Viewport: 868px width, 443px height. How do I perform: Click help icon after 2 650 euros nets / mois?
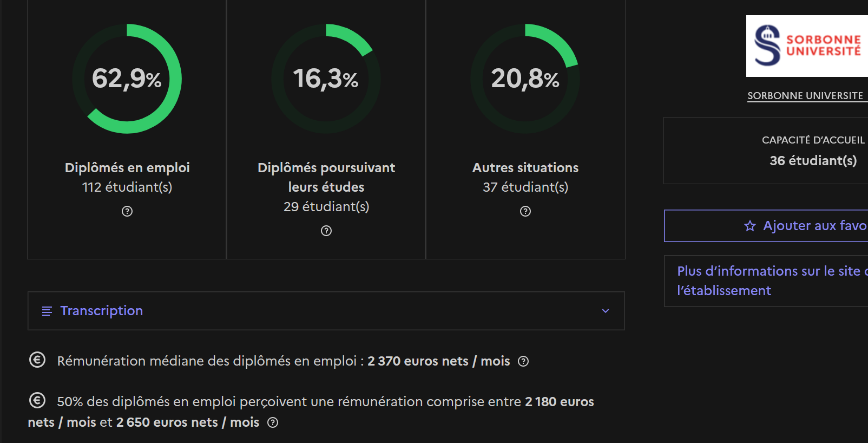[273, 422]
